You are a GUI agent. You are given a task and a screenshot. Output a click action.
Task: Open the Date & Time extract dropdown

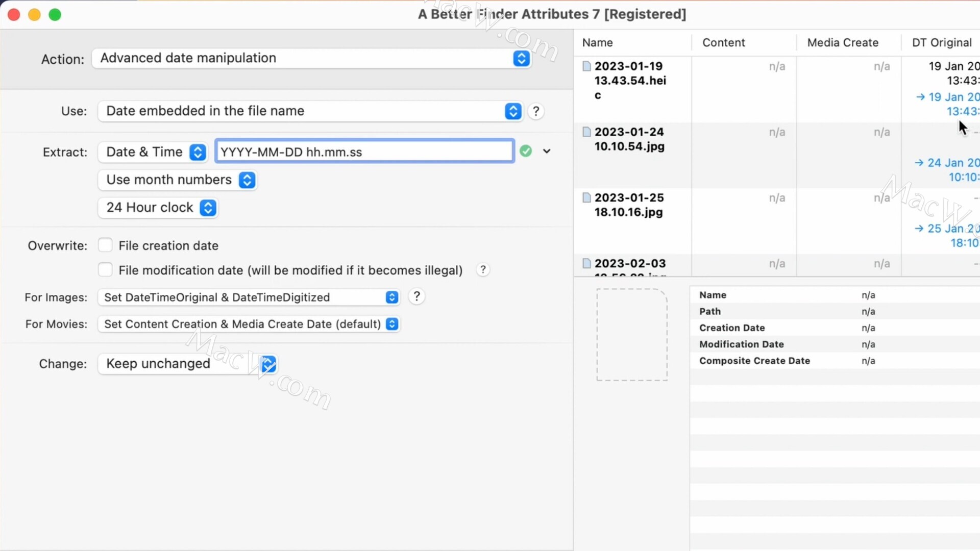click(x=153, y=152)
